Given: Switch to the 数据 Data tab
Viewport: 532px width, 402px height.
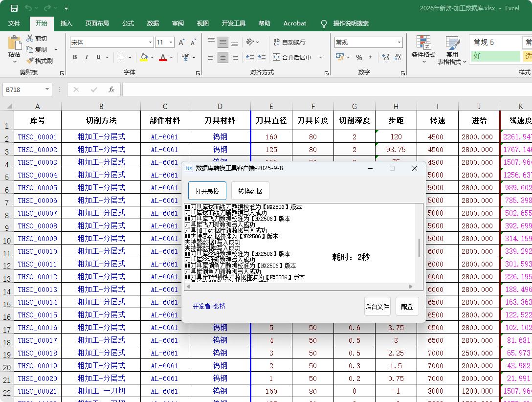Looking at the screenshot, I should (153, 23).
